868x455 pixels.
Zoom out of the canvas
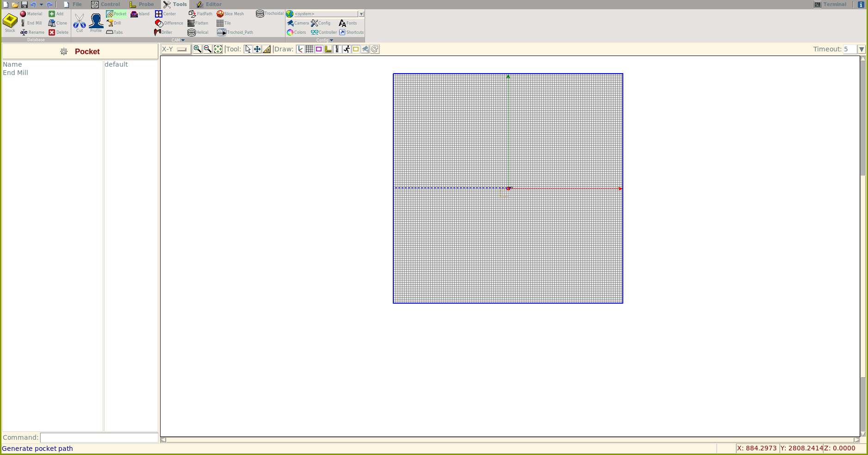pos(208,49)
